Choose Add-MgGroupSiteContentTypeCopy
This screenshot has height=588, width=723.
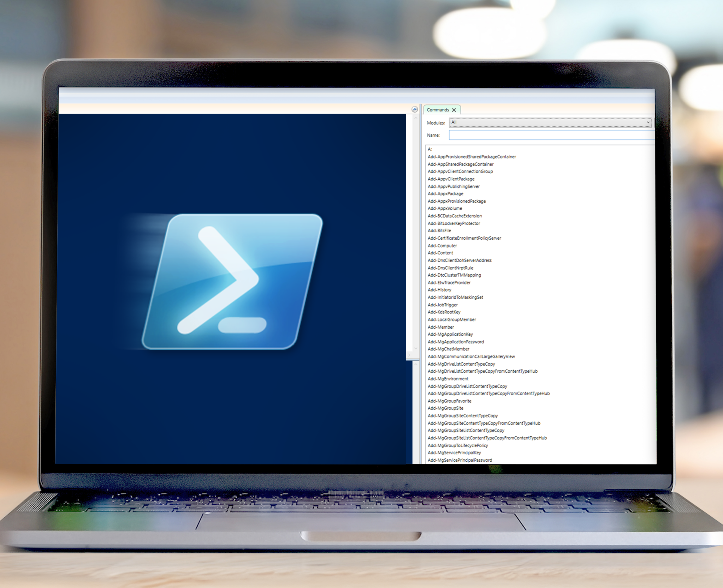click(x=463, y=416)
